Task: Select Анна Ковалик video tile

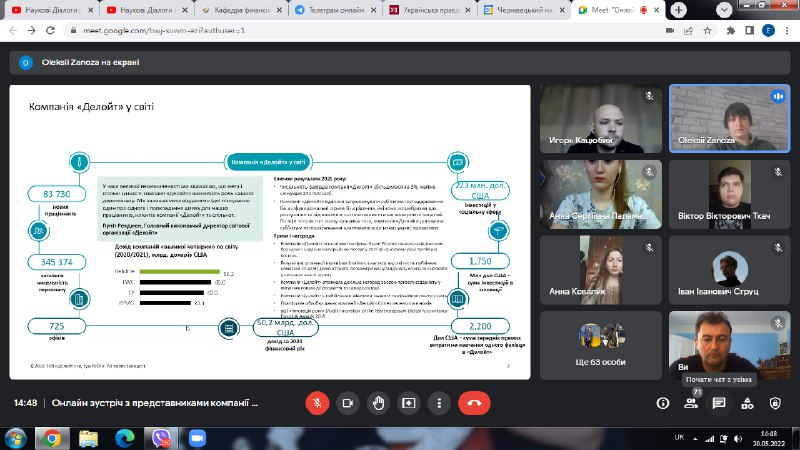Action: pos(601,270)
